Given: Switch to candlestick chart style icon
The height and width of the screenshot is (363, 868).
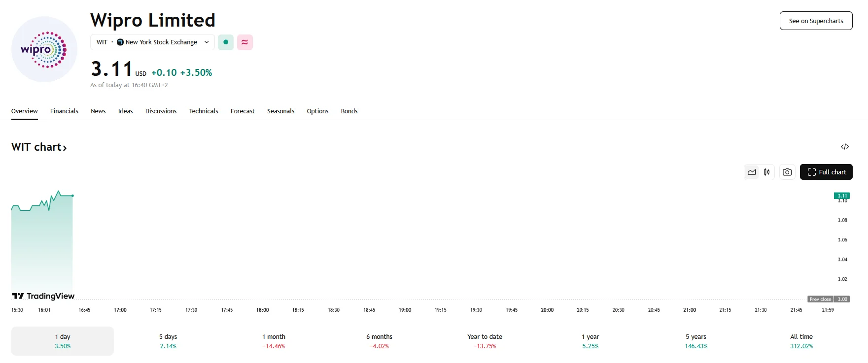Looking at the screenshot, I should pyautogui.click(x=766, y=172).
